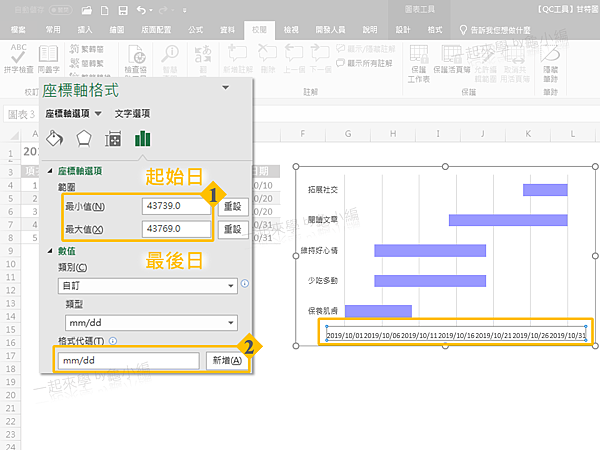Click the select-all corner of the sheet
Screen dimensions: 600x450
pyautogui.click(x=13, y=134)
